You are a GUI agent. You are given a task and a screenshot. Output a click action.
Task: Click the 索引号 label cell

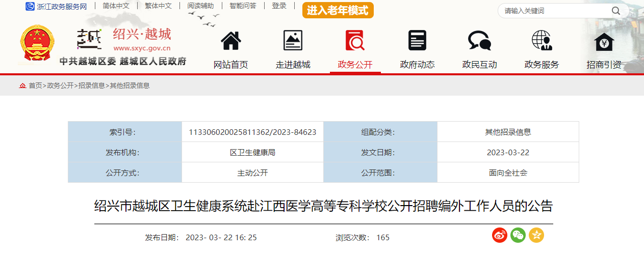tap(125, 132)
